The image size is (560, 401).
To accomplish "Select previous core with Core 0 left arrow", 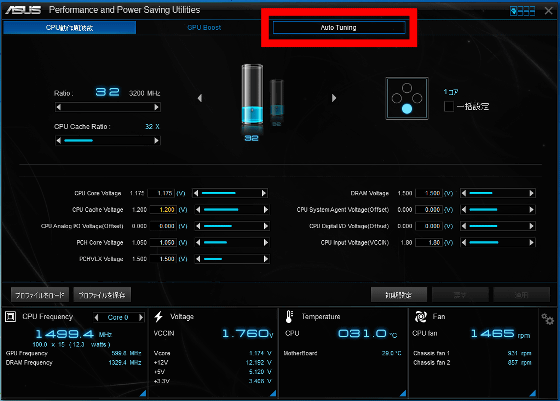I will pyautogui.click(x=96, y=317).
